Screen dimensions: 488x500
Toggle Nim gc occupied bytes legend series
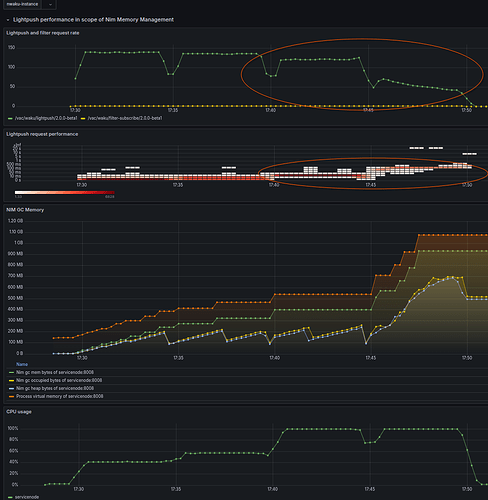59,380
